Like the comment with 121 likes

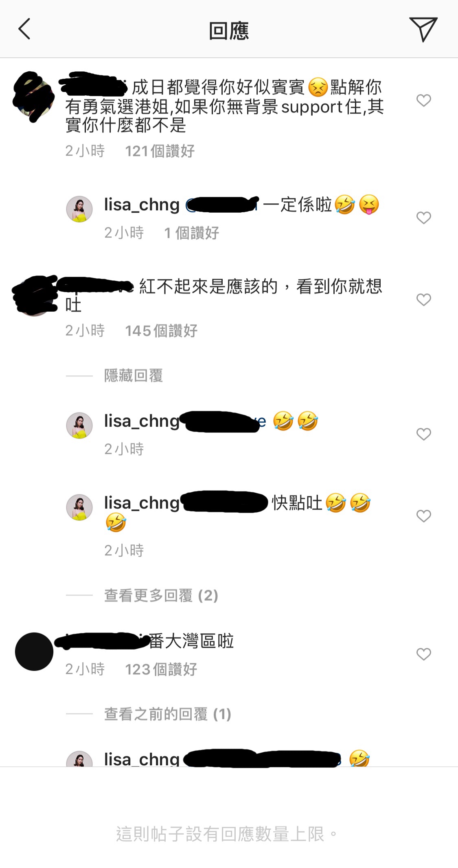[x=423, y=100]
